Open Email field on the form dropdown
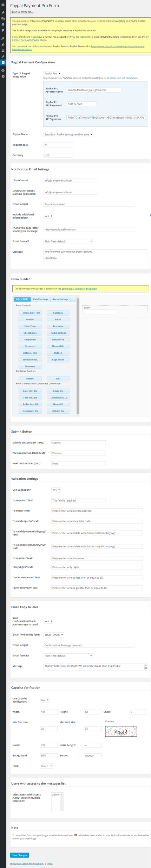Image resolution: width=151 pixels, height=868 pixels. (53, 635)
